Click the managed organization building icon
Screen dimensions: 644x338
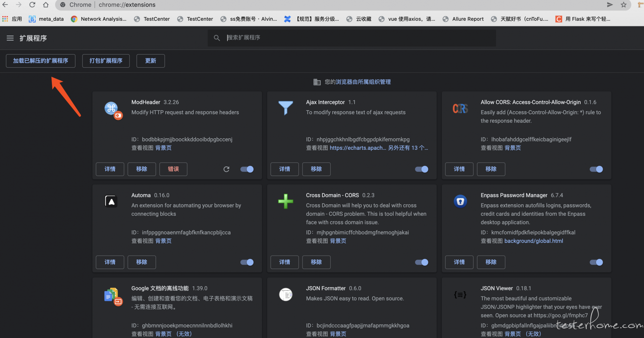coord(317,82)
